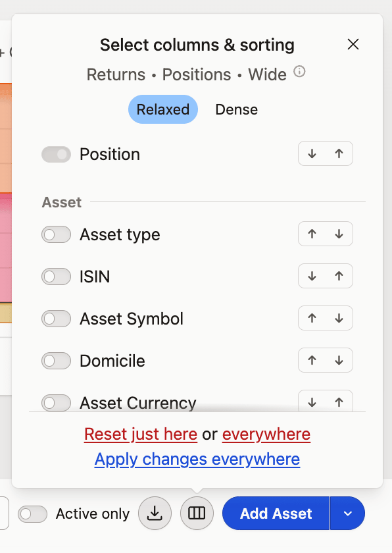392x553 pixels.
Task: Click the Add Asset button
Action: pos(276,513)
